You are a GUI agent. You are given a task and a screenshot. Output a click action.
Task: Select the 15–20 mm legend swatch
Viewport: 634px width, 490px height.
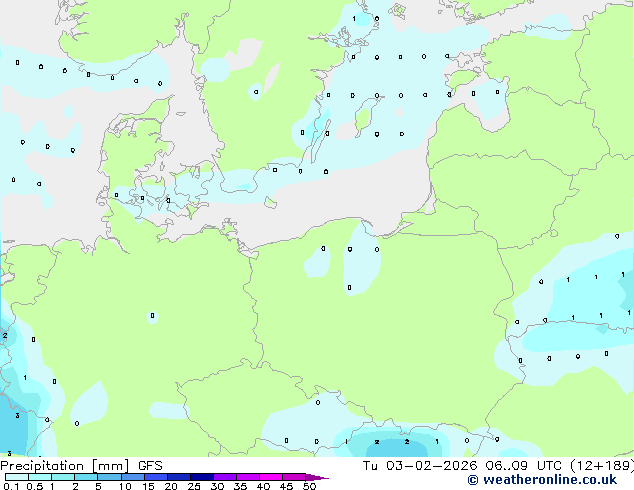tap(156, 477)
